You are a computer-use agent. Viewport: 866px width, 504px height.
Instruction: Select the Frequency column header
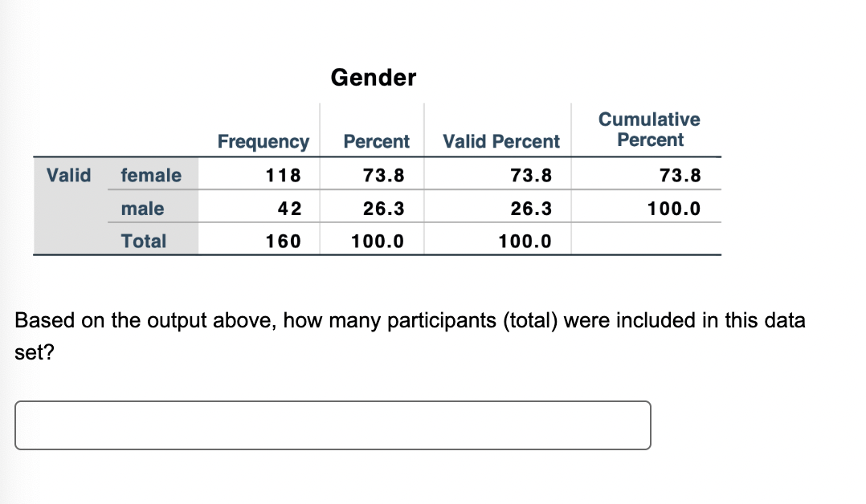click(263, 141)
